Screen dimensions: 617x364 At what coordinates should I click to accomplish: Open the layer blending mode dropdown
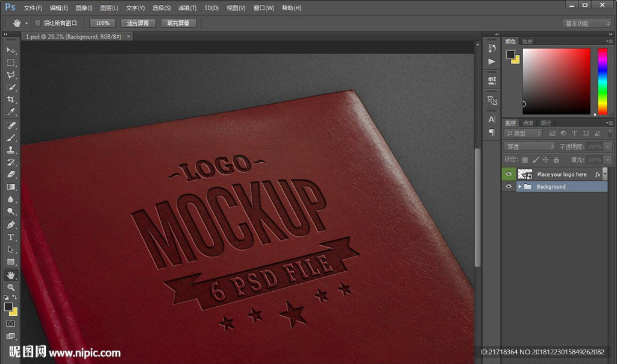[529, 146]
